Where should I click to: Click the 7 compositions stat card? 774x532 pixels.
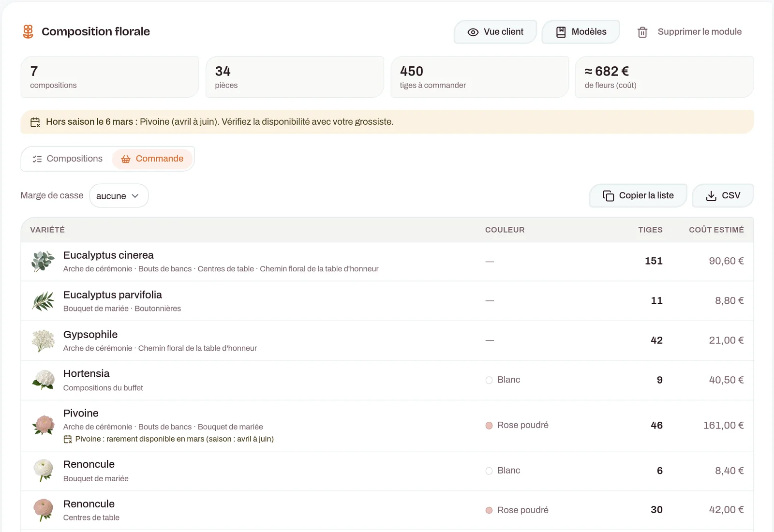(110, 77)
